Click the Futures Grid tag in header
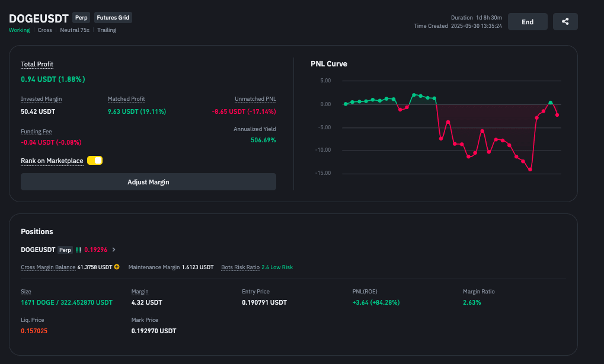This screenshot has height=364, width=604. (113, 18)
